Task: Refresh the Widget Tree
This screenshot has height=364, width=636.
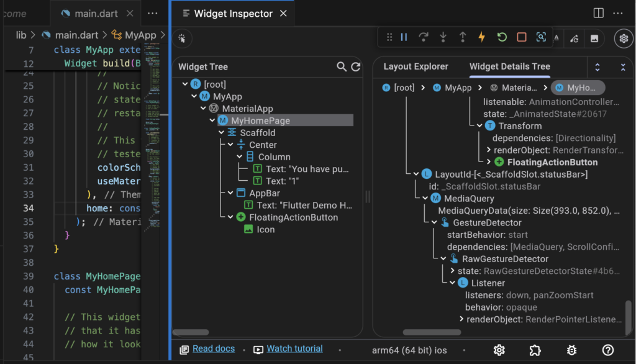Action: [356, 66]
